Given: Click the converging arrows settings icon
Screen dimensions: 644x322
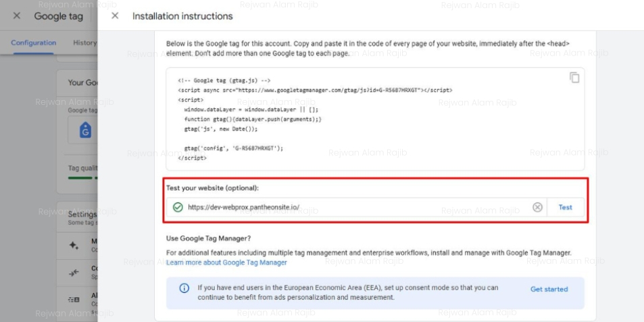Looking at the screenshot, I should [74, 273].
